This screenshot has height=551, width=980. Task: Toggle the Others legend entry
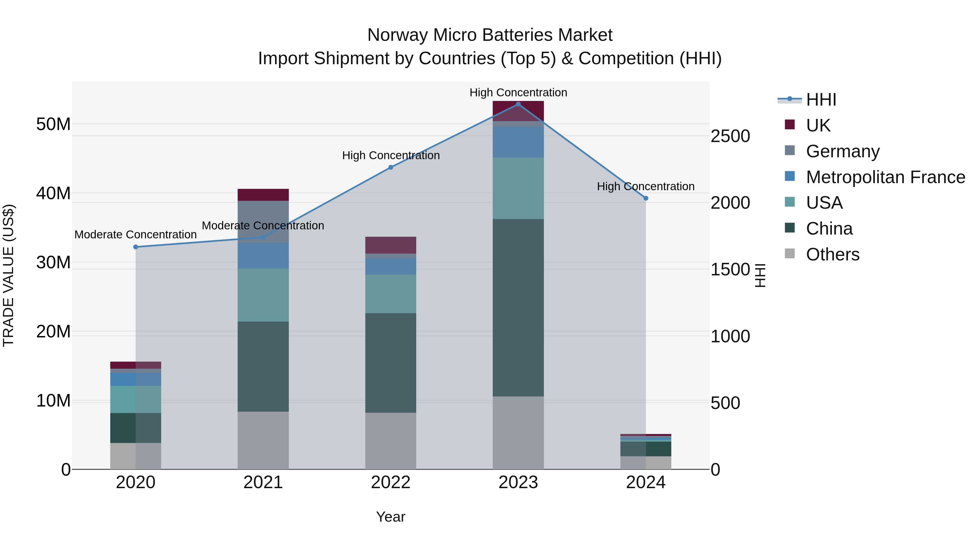(822, 254)
